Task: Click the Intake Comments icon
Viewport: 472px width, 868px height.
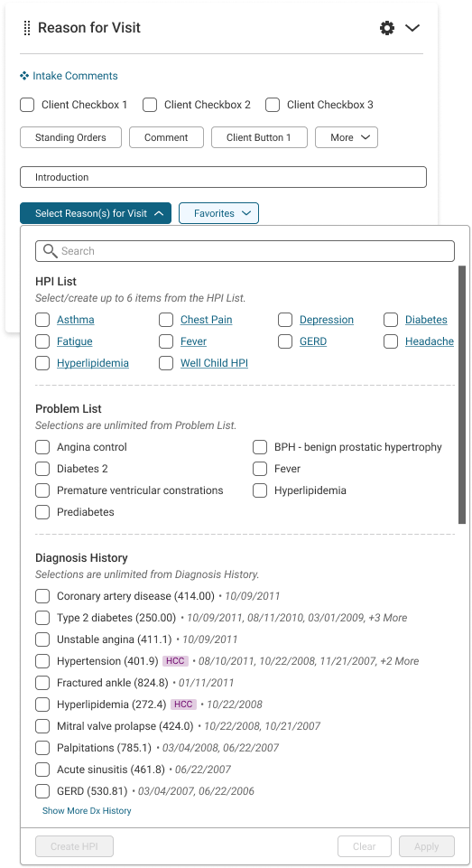Action: tap(24, 76)
